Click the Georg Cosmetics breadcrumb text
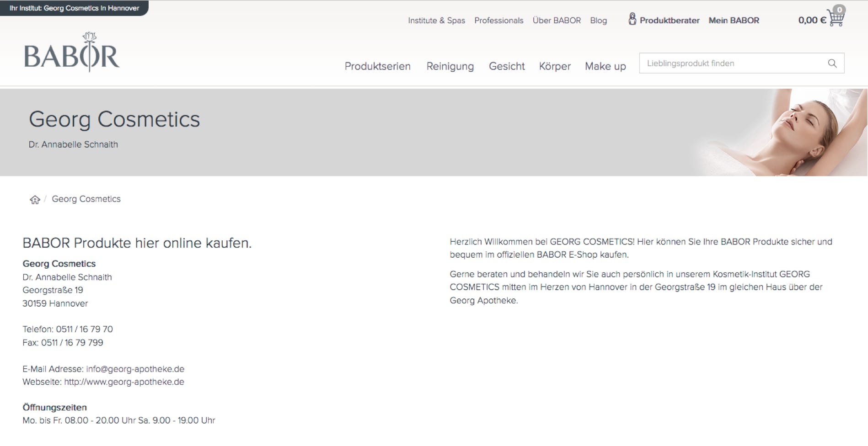Screen dimensions: 868x446 pos(86,199)
